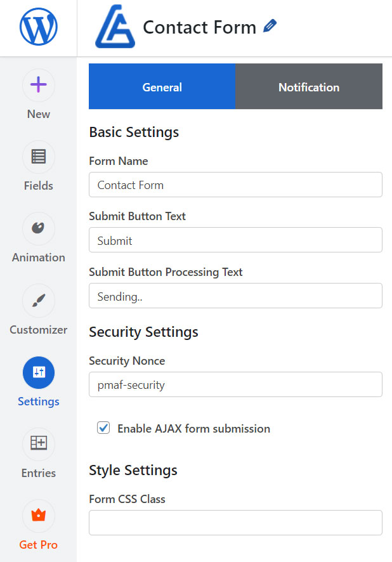This screenshot has height=562, width=392.
Task: Click the Get Pro link
Action: click(x=38, y=544)
